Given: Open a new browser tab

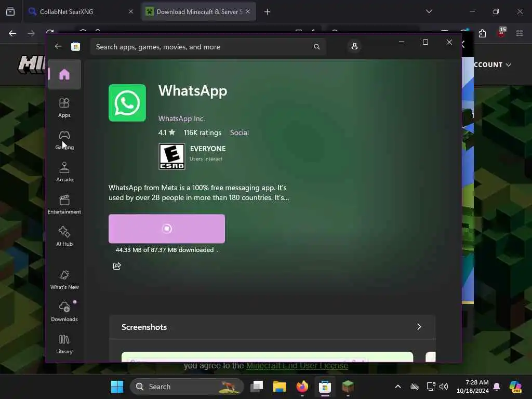Looking at the screenshot, I should 267,12.
